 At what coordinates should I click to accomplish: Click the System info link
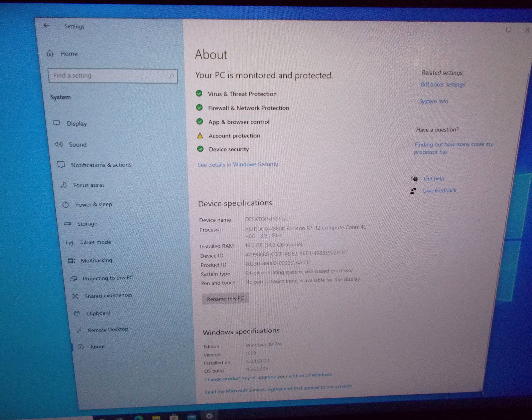(433, 102)
